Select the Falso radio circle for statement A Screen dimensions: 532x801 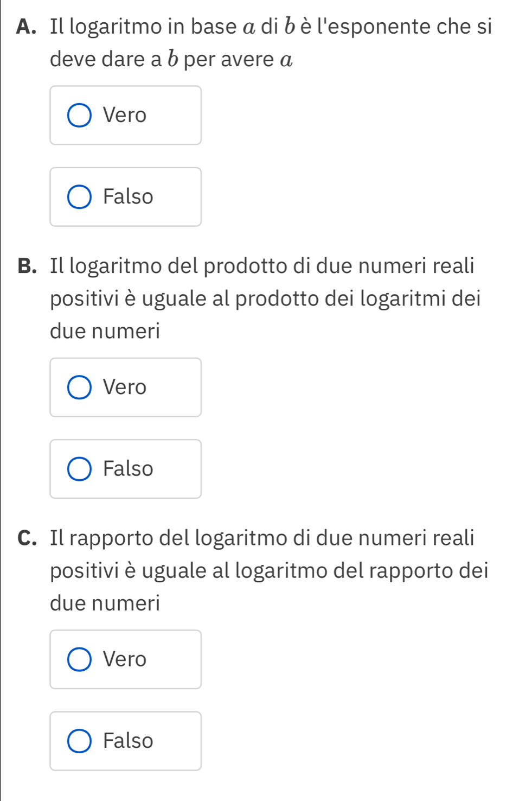pos(79,197)
